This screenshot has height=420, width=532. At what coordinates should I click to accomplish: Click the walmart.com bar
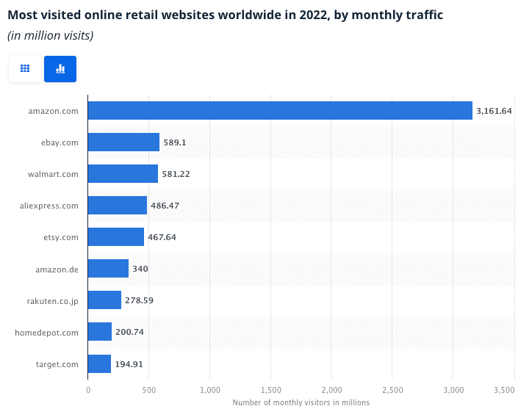coord(123,173)
